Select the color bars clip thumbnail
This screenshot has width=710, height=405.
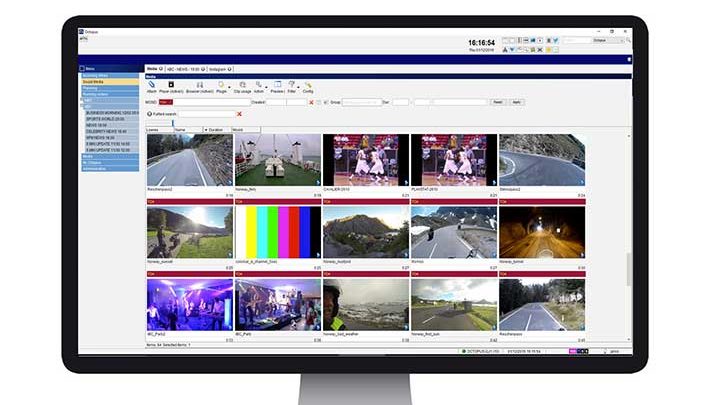277,233
